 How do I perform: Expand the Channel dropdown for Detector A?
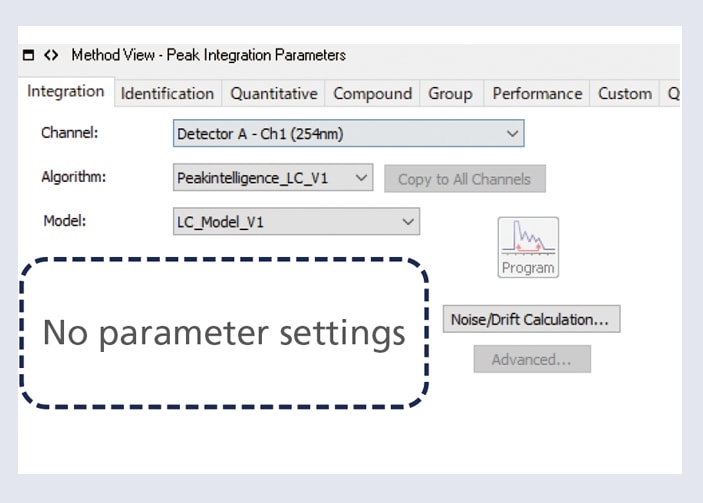[x=348, y=133]
